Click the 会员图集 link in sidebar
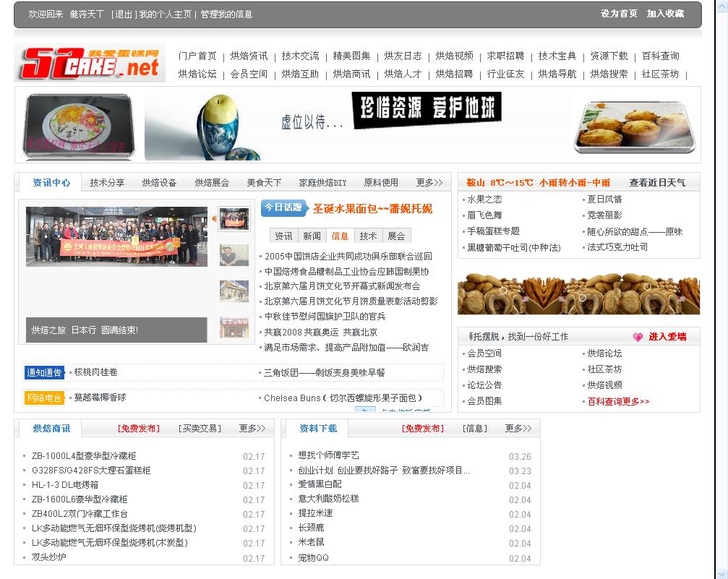The image size is (728, 579). [484, 400]
